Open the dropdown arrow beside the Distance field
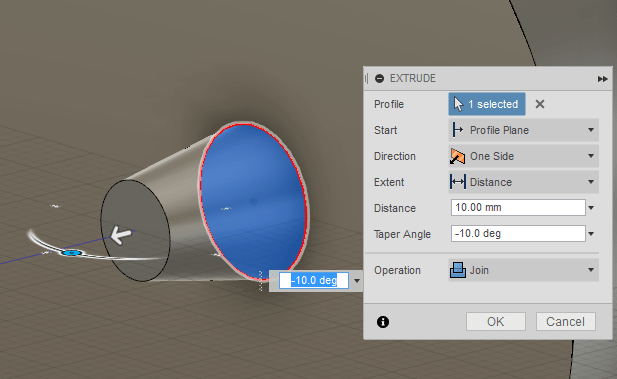The width and height of the screenshot is (617, 379). click(x=591, y=208)
